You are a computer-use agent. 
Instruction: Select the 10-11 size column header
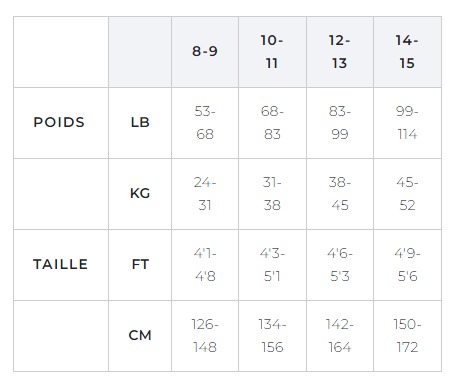point(272,52)
